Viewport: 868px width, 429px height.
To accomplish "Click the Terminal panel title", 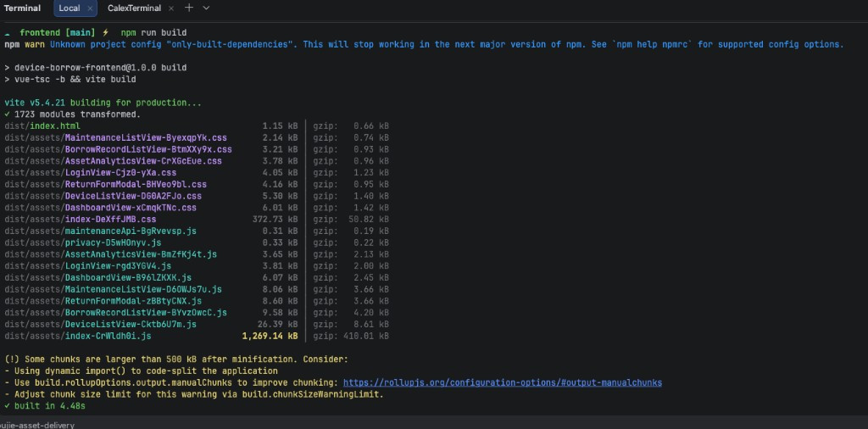I will pos(22,8).
